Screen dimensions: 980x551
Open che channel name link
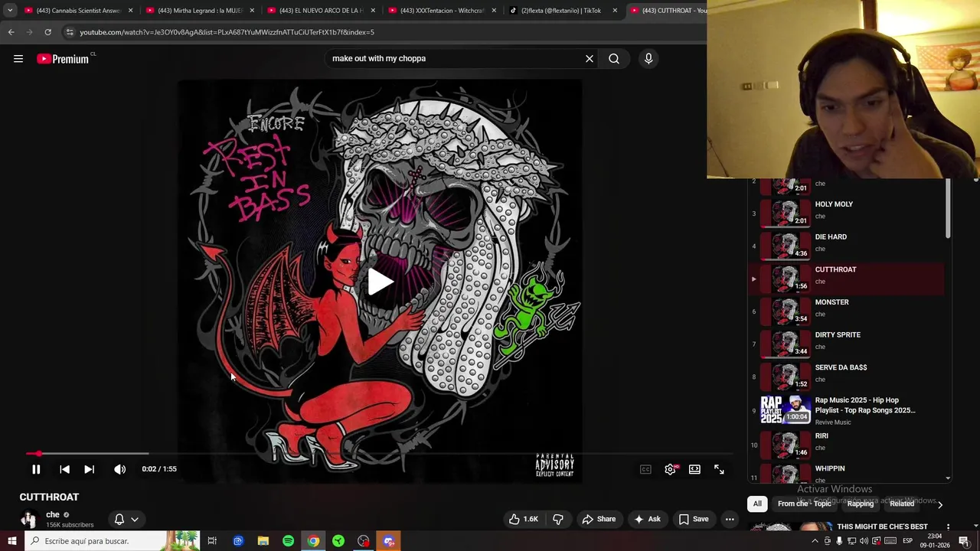[53, 514]
